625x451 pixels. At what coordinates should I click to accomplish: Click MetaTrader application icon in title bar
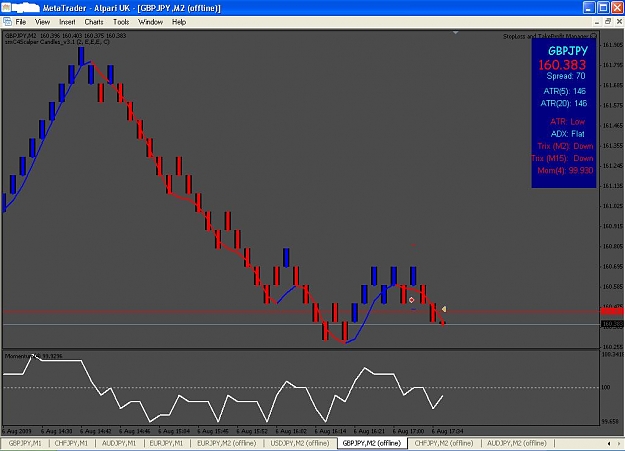coord(6,8)
